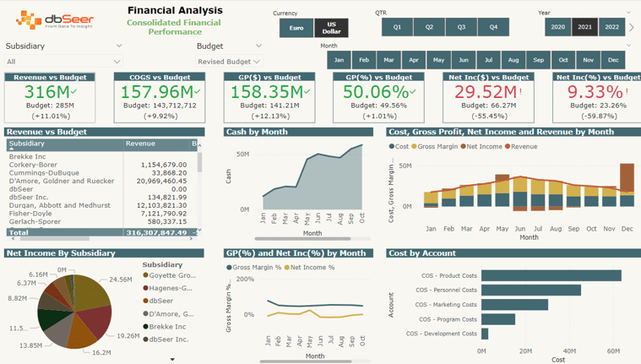Select Euro currency
Image resolution: width=641 pixels, height=364 pixels.
296,28
